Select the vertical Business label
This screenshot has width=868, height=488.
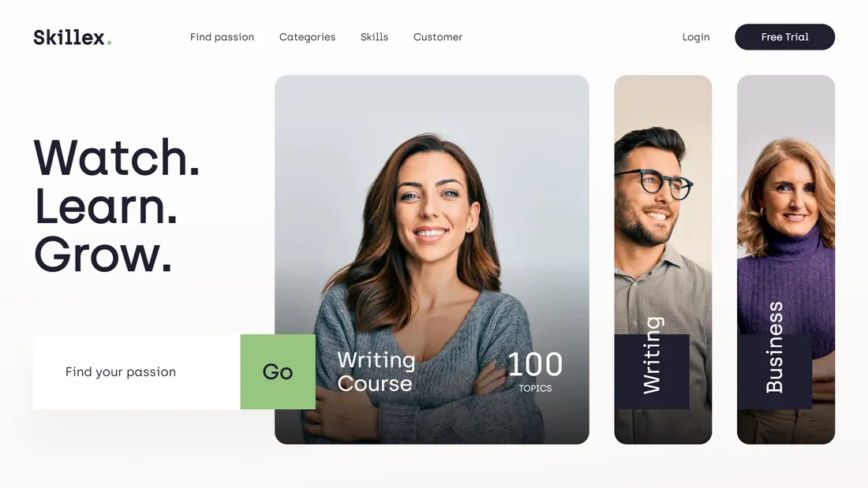(x=774, y=348)
